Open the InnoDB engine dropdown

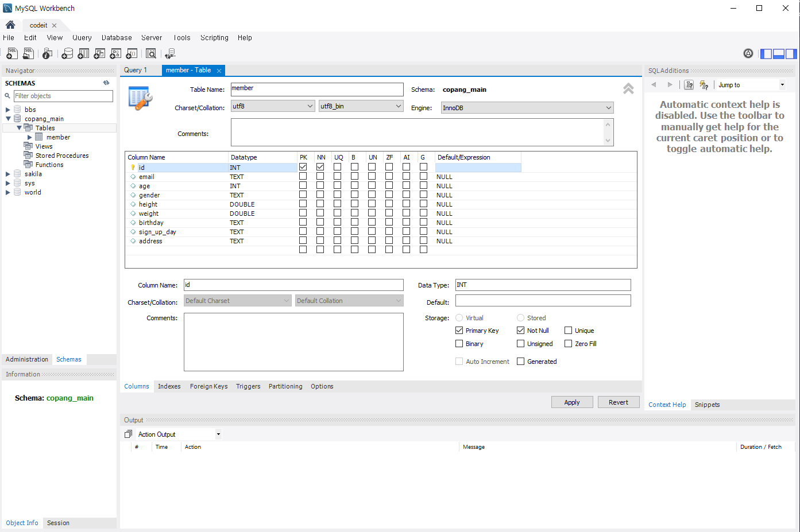[527, 108]
